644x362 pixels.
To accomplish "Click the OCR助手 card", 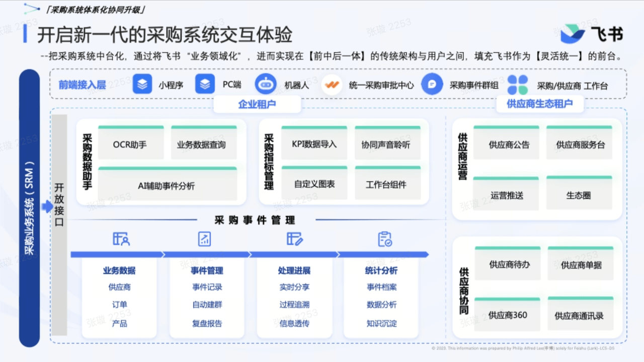I will (x=130, y=144).
